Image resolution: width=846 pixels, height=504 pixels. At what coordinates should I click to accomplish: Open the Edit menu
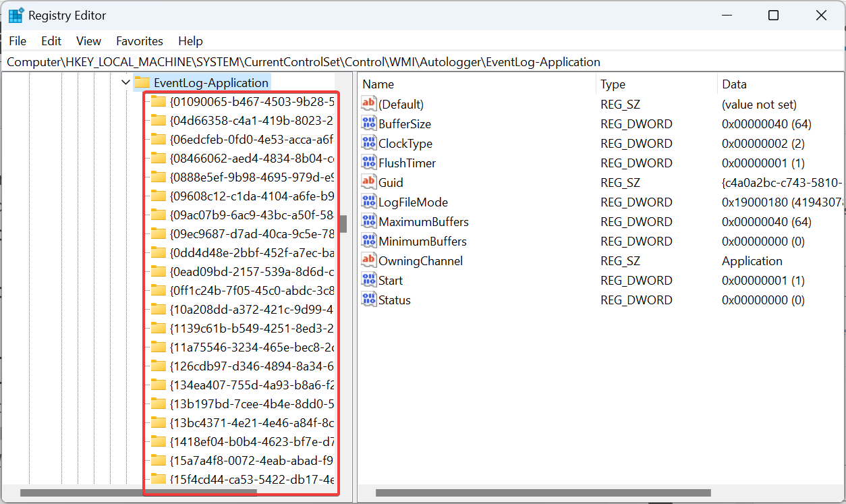coord(51,40)
